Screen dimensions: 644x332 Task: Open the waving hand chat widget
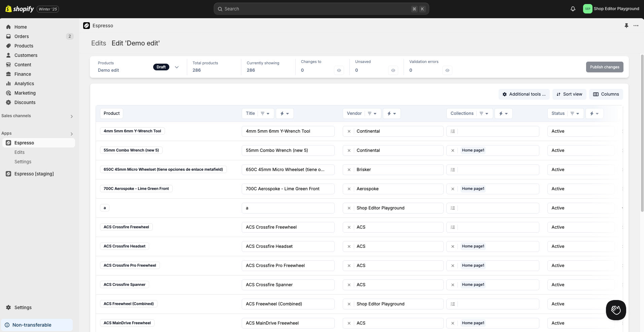pos(616,310)
